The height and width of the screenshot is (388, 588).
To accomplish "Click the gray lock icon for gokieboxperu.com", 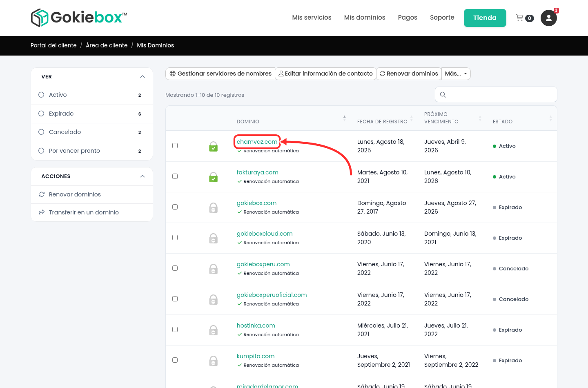I will click(213, 269).
